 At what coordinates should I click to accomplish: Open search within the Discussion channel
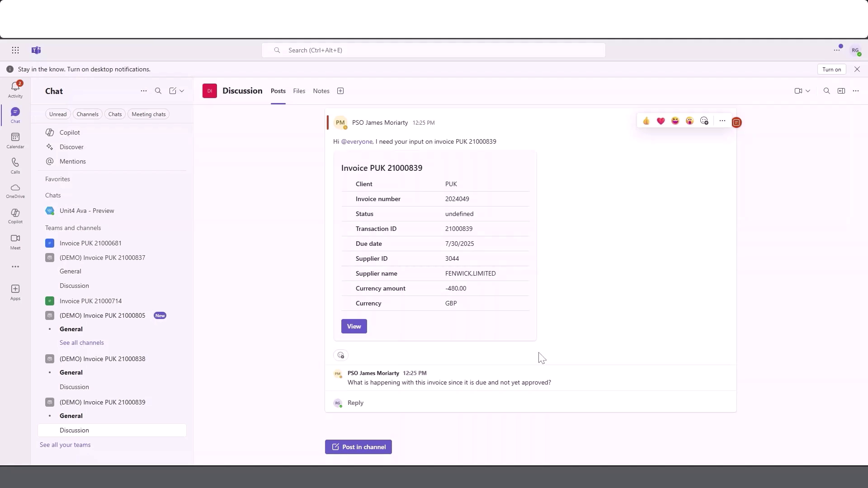coord(826,91)
